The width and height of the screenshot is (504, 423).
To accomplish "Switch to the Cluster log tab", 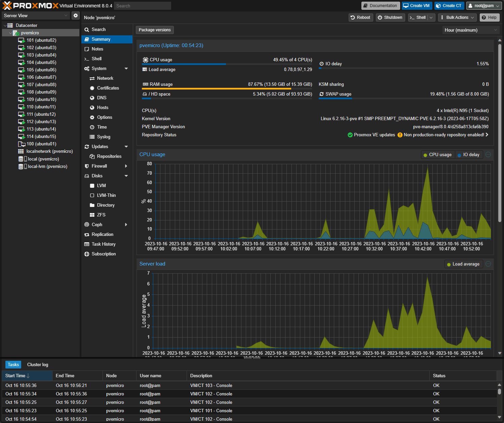I will point(38,365).
